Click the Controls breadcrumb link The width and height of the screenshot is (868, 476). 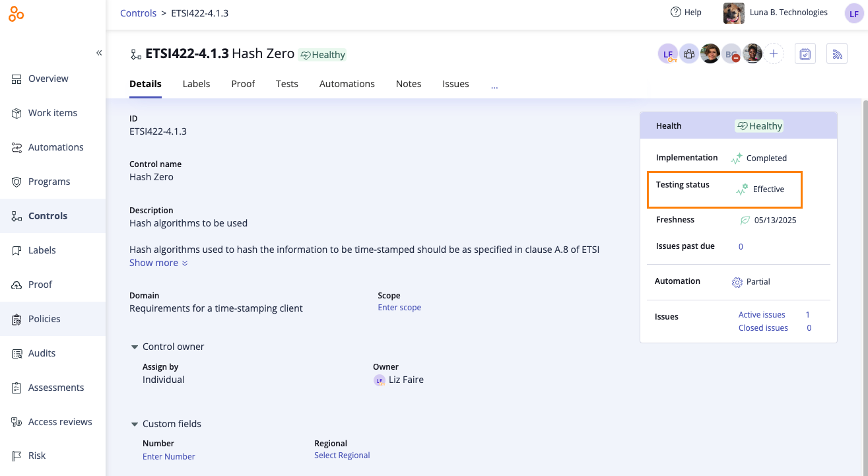[139, 13]
